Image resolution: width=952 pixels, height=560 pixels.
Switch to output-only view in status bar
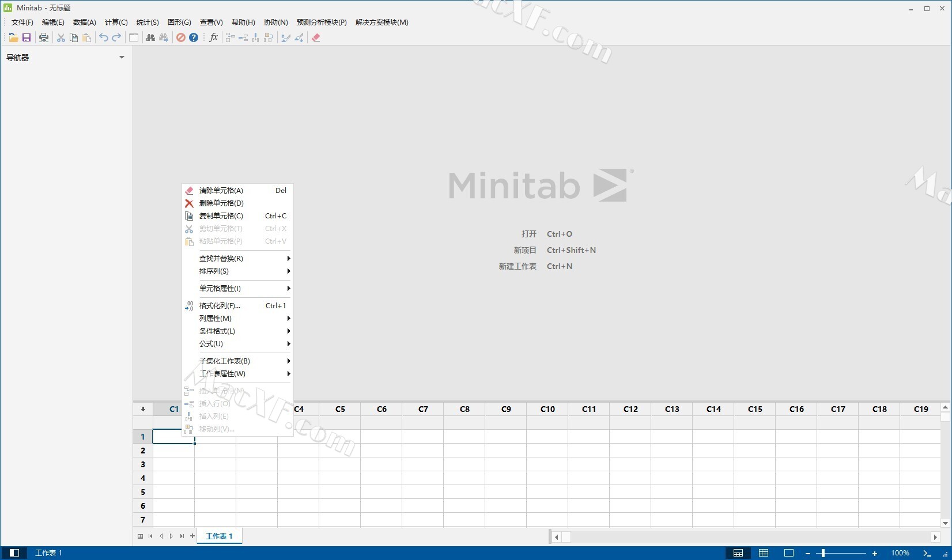click(x=789, y=553)
